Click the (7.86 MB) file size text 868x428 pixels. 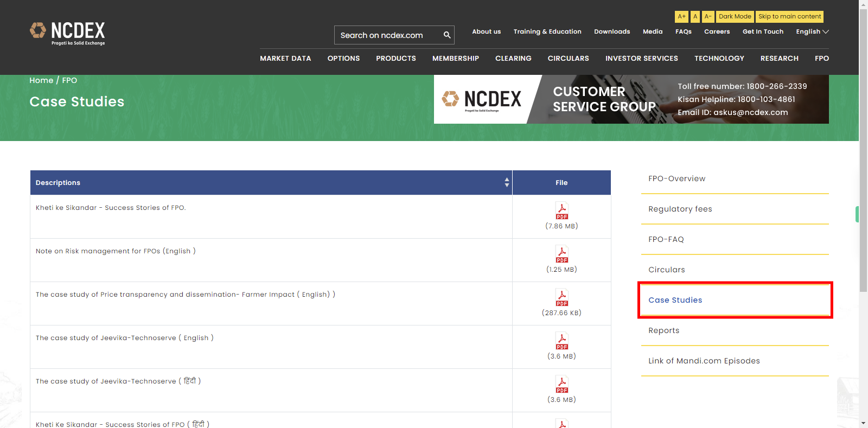(561, 226)
